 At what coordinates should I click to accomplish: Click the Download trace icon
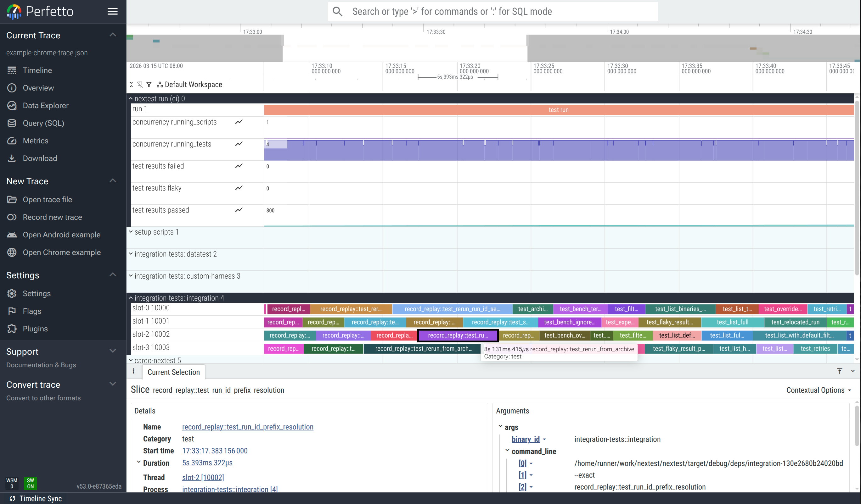[12, 158]
